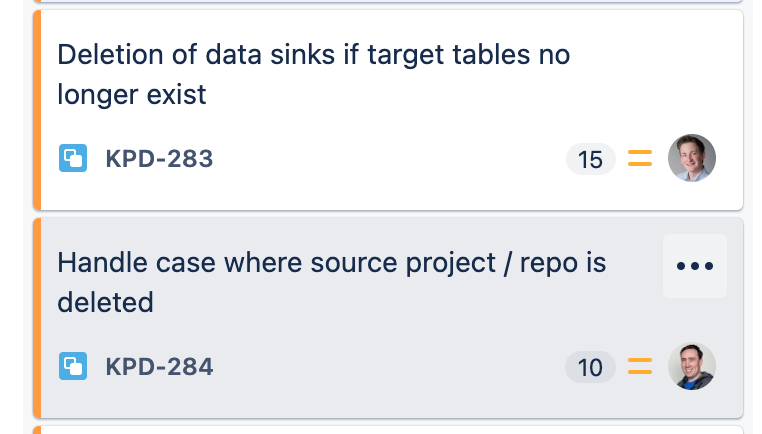This screenshot has height=434, width=762.
Task: Open the KPD-283 issue key link
Action: (159, 159)
